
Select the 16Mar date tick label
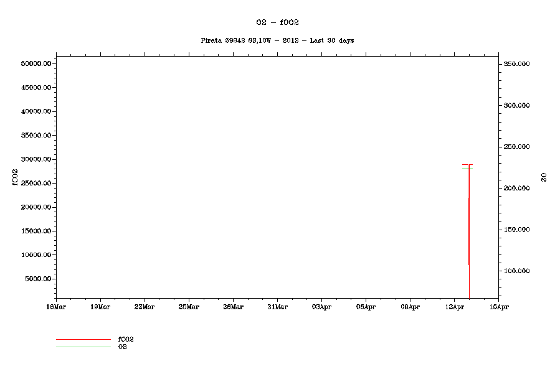(56, 307)
